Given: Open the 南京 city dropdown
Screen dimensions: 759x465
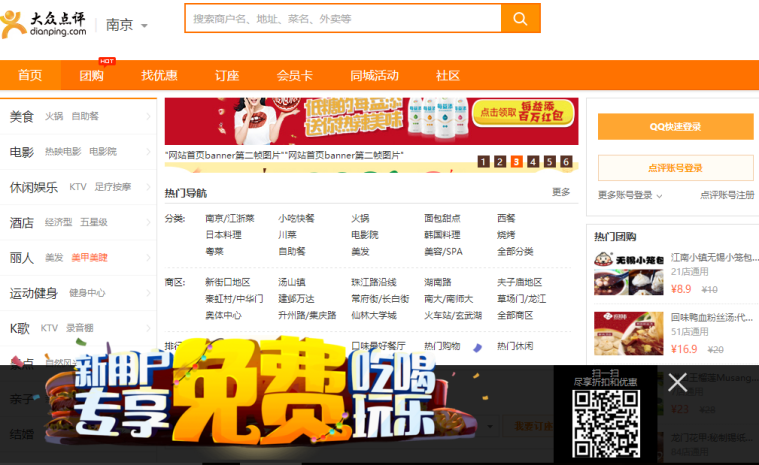Looking at the screenshot, I should (x=126, y=25).
